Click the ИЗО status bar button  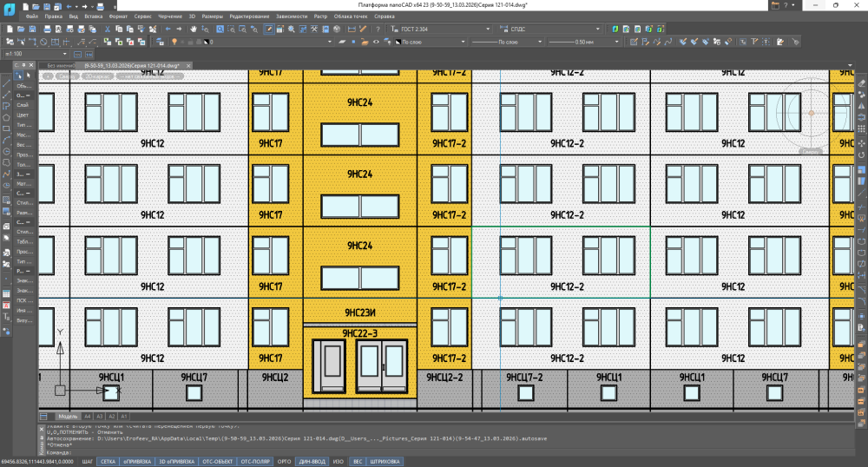coord(339,461)
